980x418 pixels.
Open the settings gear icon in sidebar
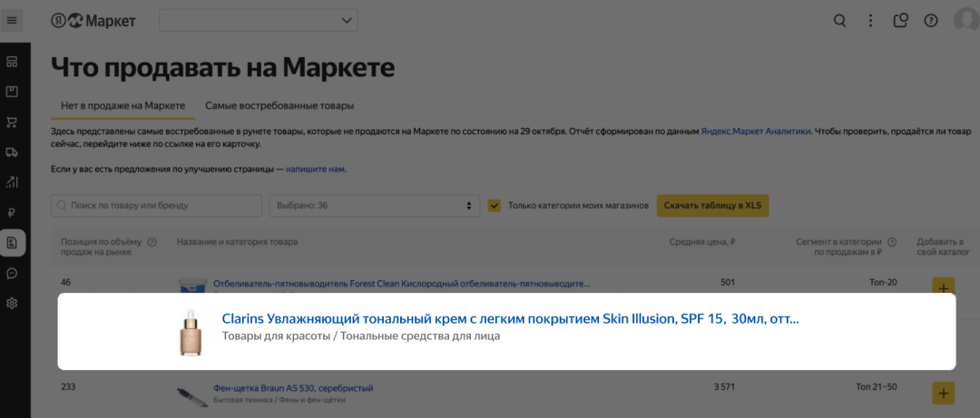[12, 303]
